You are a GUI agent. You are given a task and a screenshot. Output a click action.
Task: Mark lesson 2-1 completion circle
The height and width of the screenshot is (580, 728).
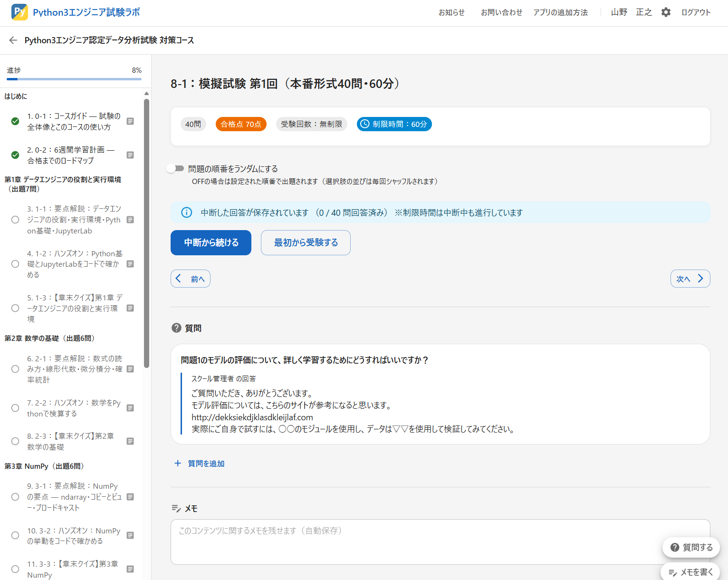(x=15, y=369)
